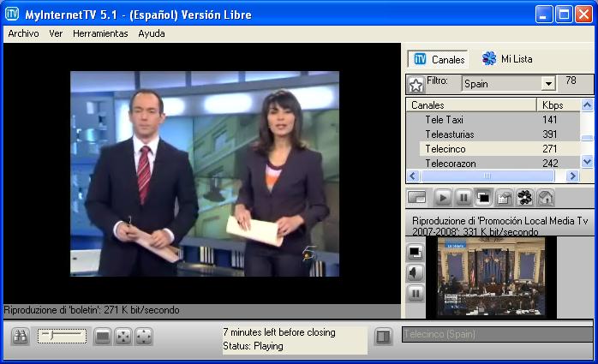
Task: Click the Kbps column header
Action: click(559, 104)
